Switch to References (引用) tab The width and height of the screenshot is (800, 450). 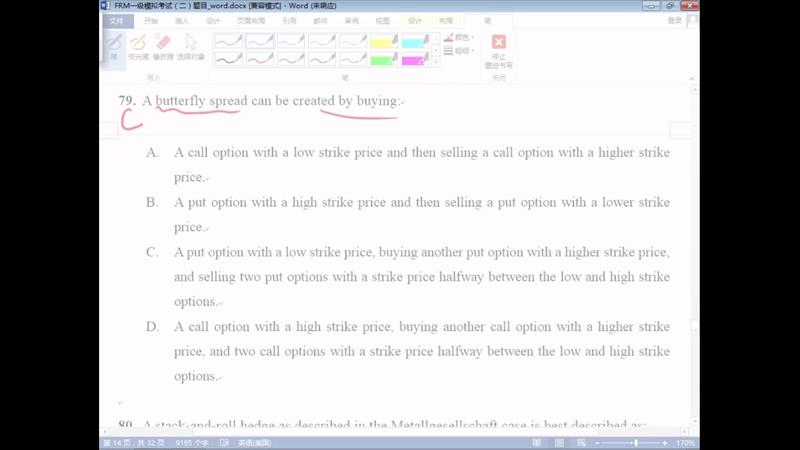tap(289, 20)
